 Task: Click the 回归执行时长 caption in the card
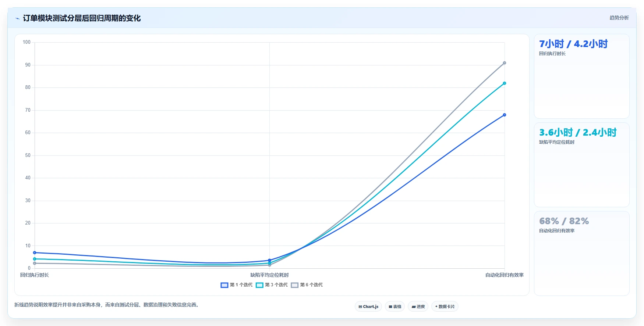point(552,54)
